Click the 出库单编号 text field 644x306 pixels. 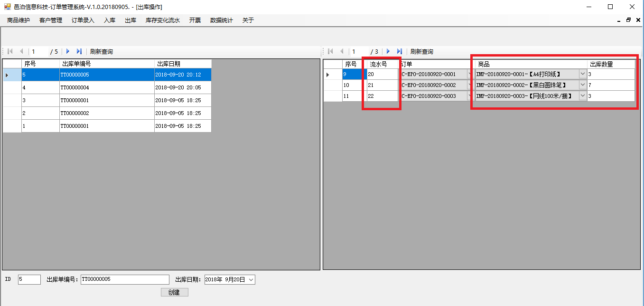(x=125, y=279)
